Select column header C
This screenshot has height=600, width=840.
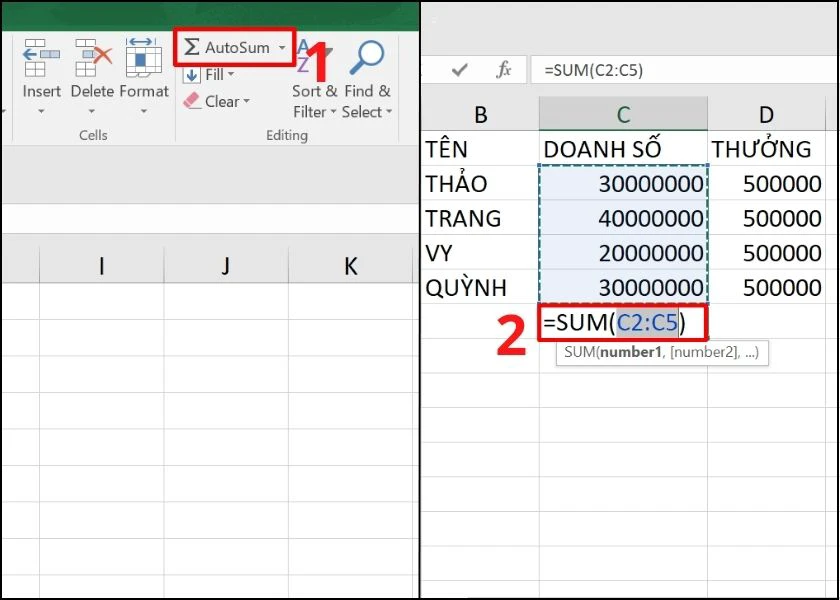[x=624, y=114]
